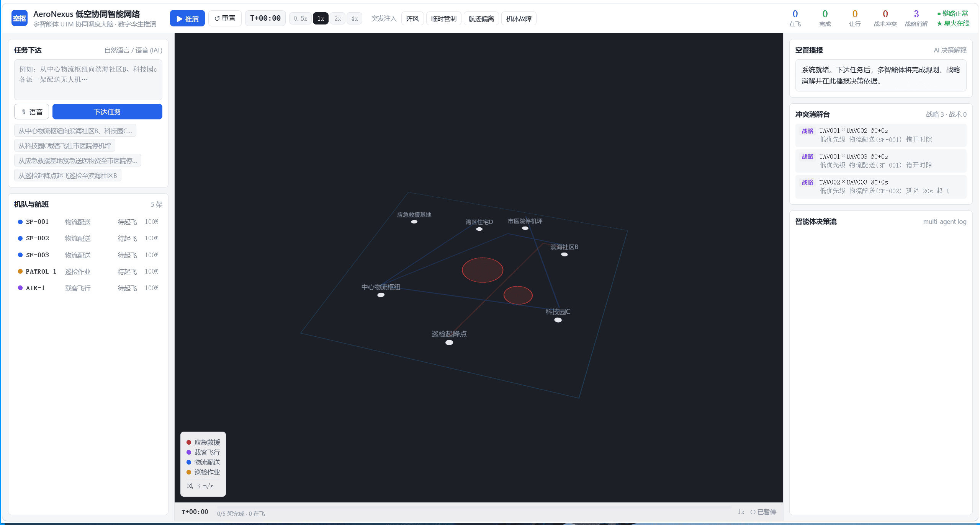Click the 链路正常 status indicator
The height and width of the screenshot is (525, 980).
click(953, 13)
